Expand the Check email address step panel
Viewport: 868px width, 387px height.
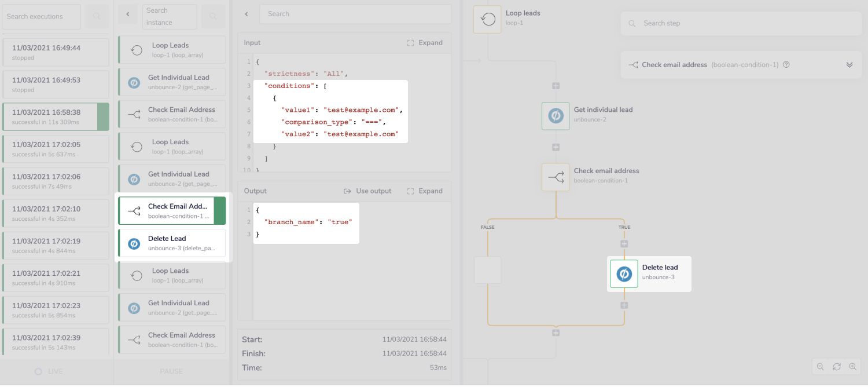pyautogui.click(x=849, y=65)
